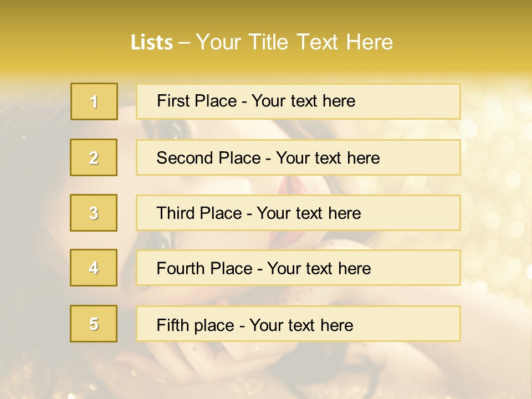Viewport: 532px width, 399px height.
Task: Select the Third Place text box
Action: [298, 213]
